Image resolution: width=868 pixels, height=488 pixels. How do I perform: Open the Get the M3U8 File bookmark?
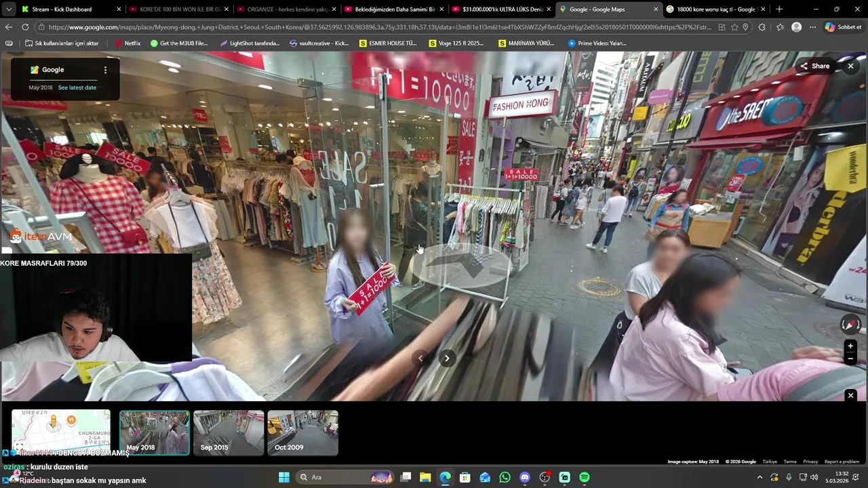pos(179,43)
